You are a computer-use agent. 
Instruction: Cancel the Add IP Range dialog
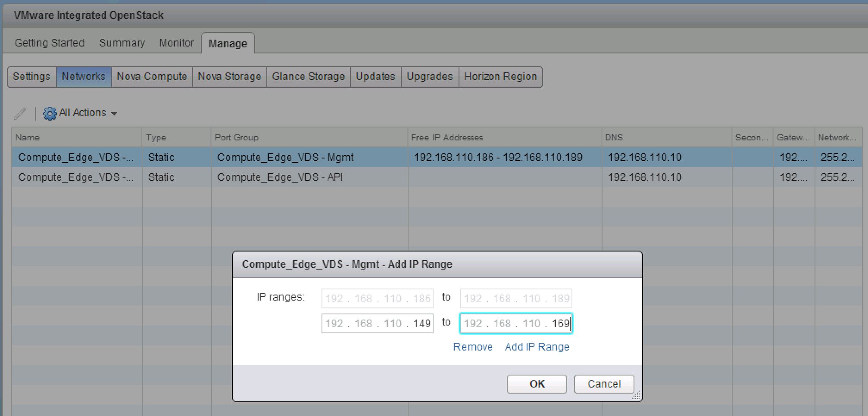pyautogui.click(x=604, y=384)
